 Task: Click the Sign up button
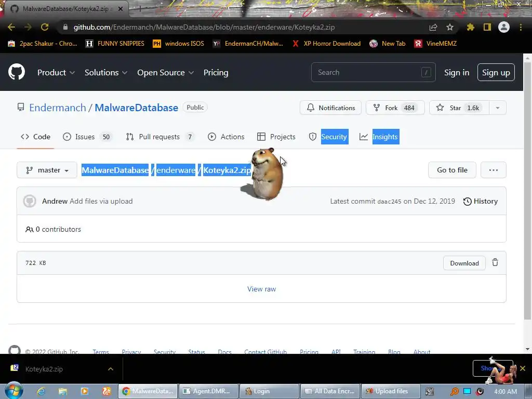tap(496, 72)
